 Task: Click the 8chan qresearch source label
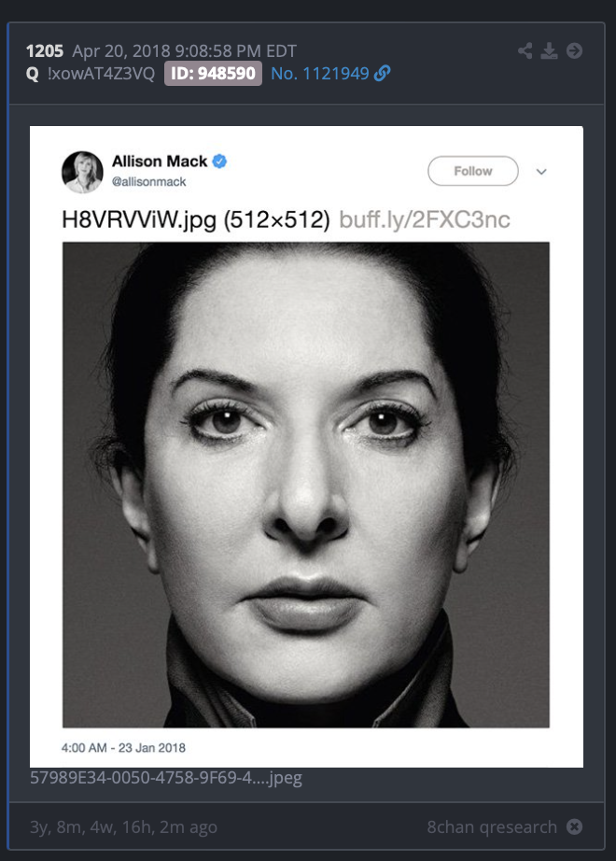point(492,827)
